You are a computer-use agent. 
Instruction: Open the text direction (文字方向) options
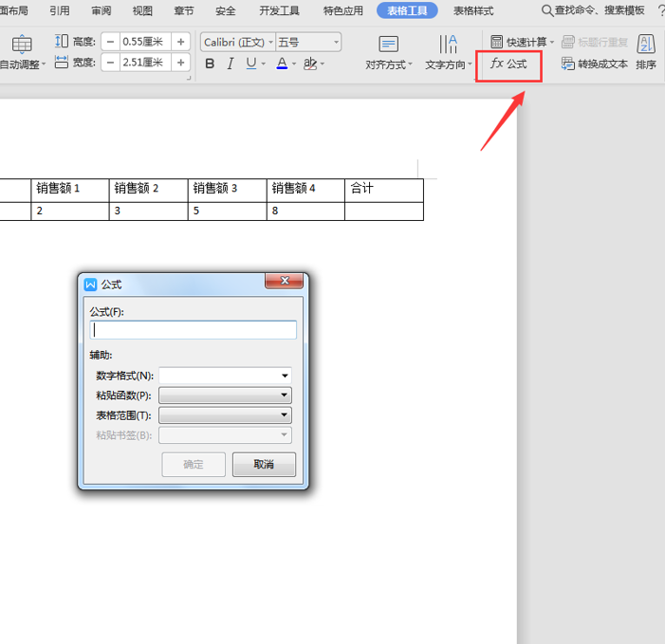(449, 53)
